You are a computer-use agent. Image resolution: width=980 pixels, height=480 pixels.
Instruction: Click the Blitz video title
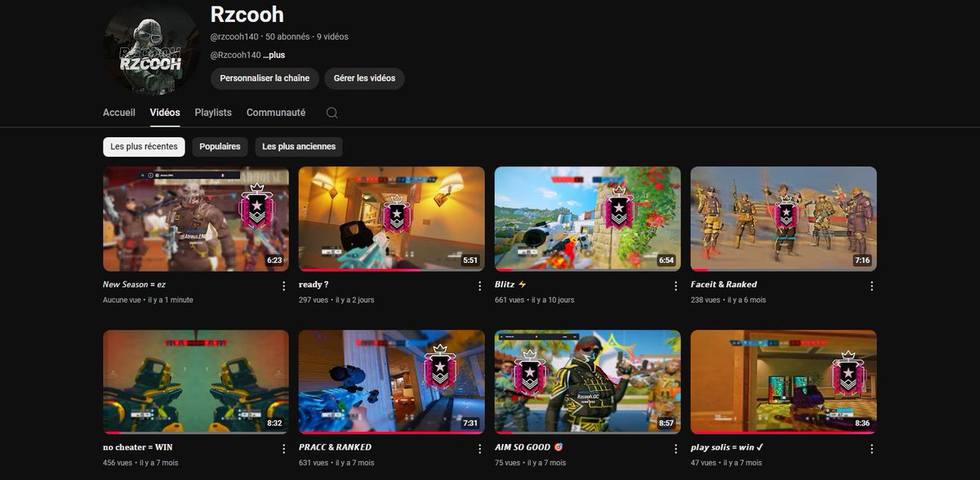pyautogui.click(x=511, y=285)
